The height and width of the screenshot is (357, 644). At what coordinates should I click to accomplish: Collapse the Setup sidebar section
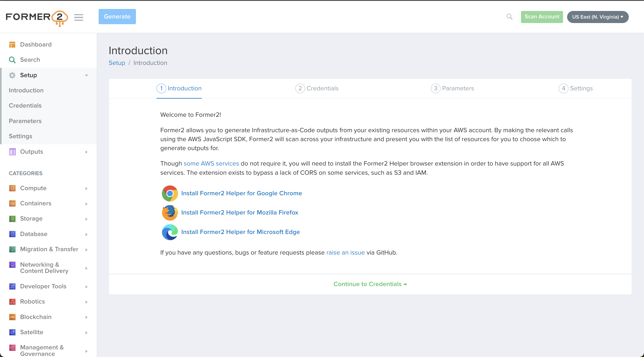[48, 75]
